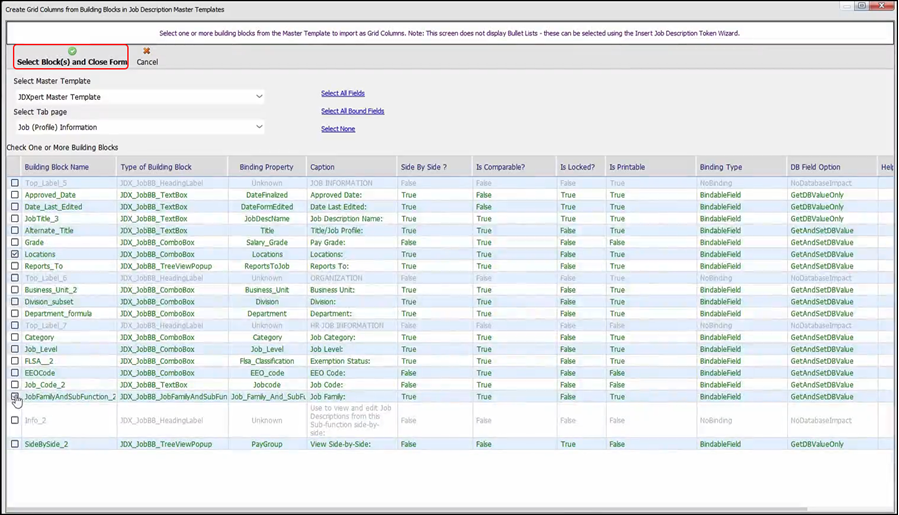This screenshot has height=515, width=899.
Task: Click the Select All Fields link
Action: coord(342,93)
